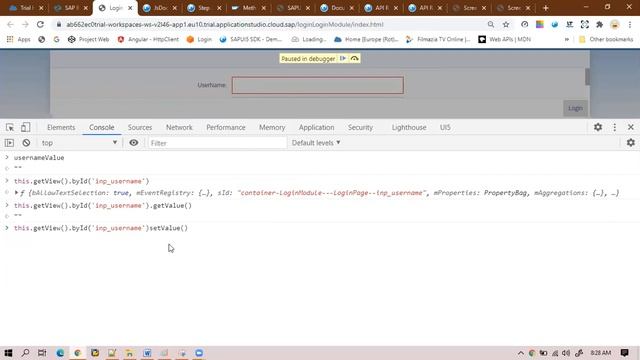Open Zoom app from taskbar
The width and height of the screenshot is (640, 360).
click(x=199, y=353)
